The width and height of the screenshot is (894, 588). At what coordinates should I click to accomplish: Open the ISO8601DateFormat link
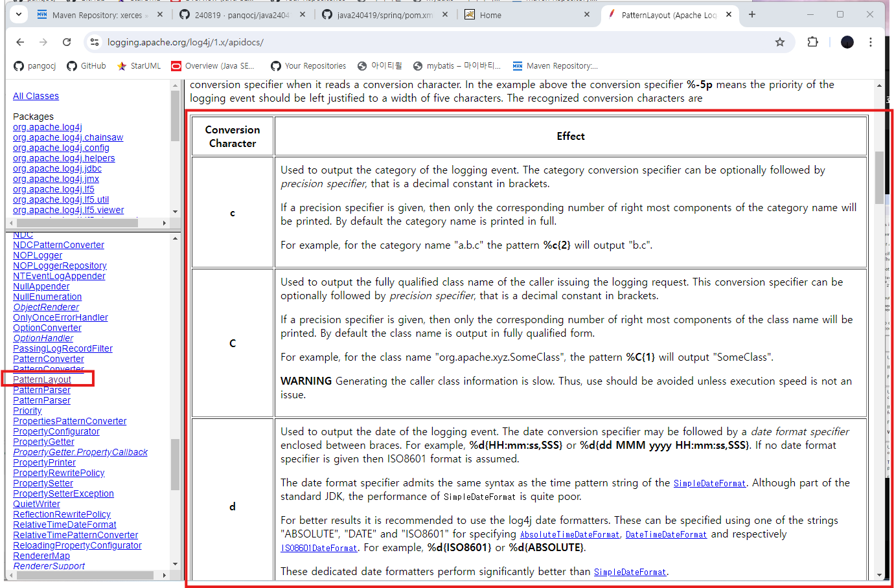319,548
